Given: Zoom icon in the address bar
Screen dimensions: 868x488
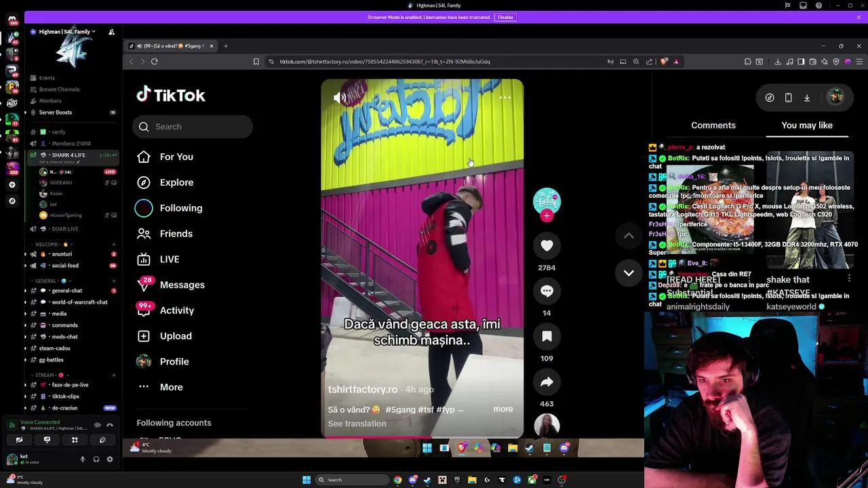Looking at the screenshot, I should (636, 62).
